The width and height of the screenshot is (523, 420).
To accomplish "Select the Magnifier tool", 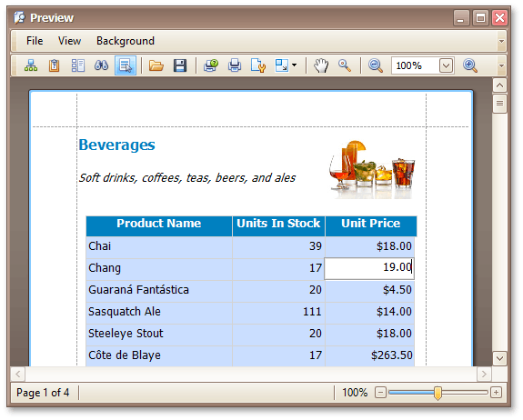I will (x=344, y=65).
